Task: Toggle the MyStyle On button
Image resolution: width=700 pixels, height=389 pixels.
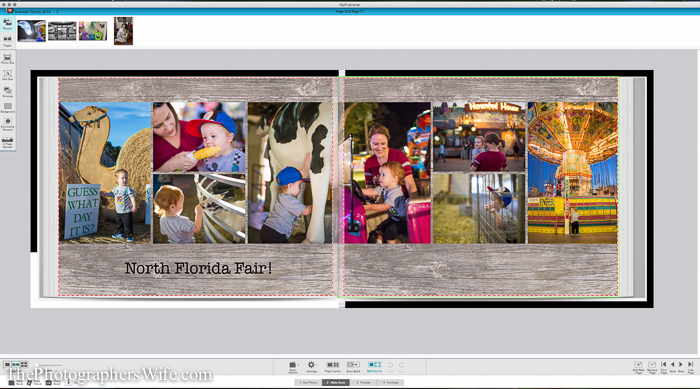Action: pyautogui.click(x=374, y=367)
